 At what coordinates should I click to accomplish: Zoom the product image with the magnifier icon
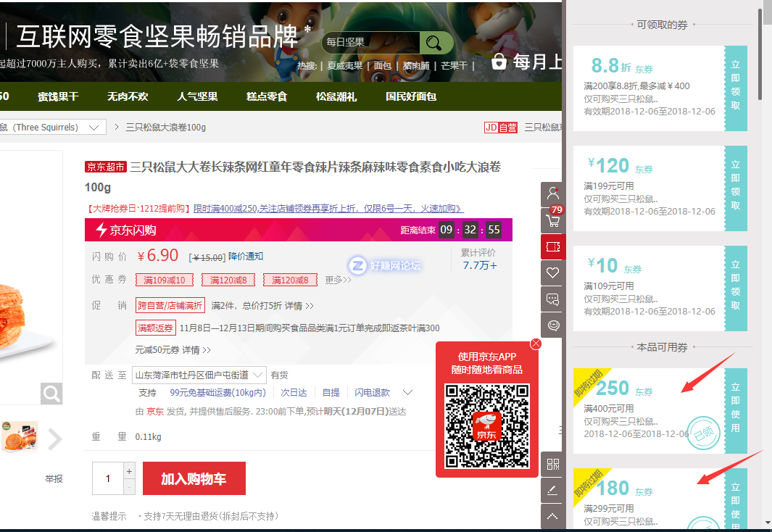[51, 394]
